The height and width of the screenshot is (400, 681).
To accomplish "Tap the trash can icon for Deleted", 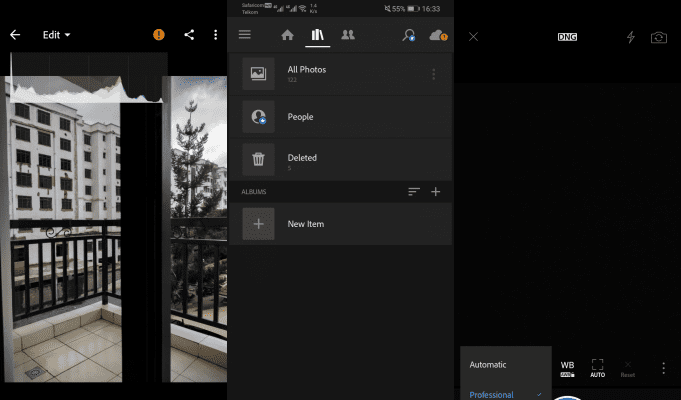I will click(258, 159).
